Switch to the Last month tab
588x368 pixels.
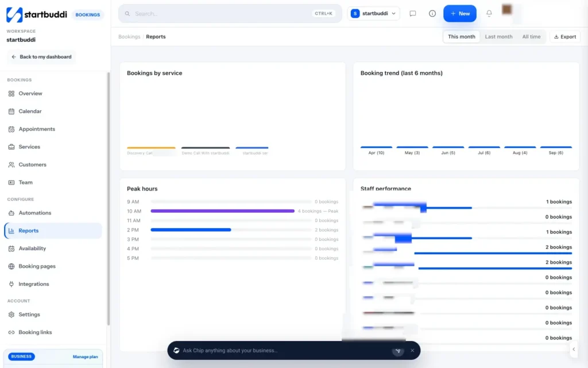coord(498,37)
